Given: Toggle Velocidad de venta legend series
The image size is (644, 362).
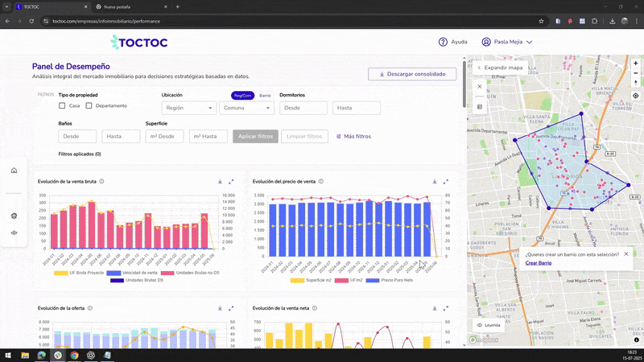Looking at the screenshot, I should [x=132, y=273].
